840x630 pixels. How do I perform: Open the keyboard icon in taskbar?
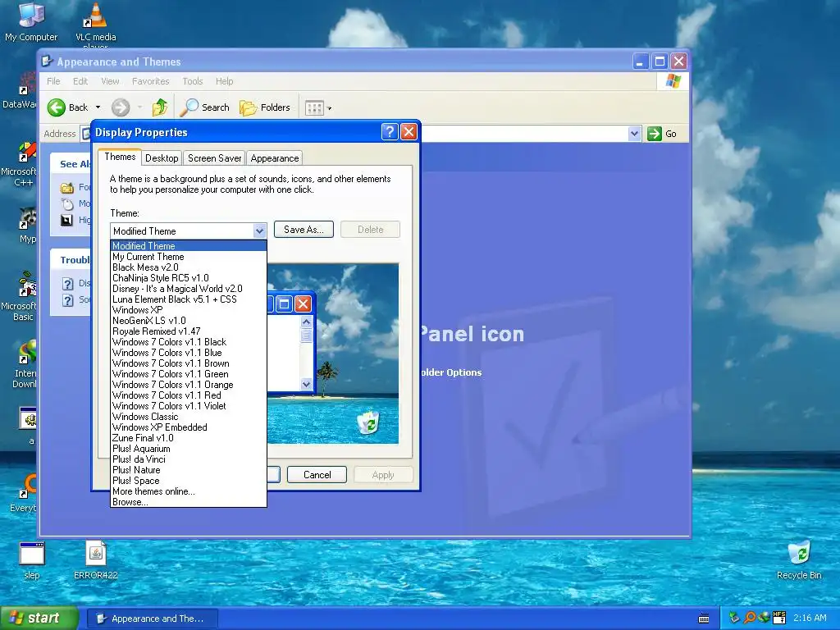(x=704, y=619)
